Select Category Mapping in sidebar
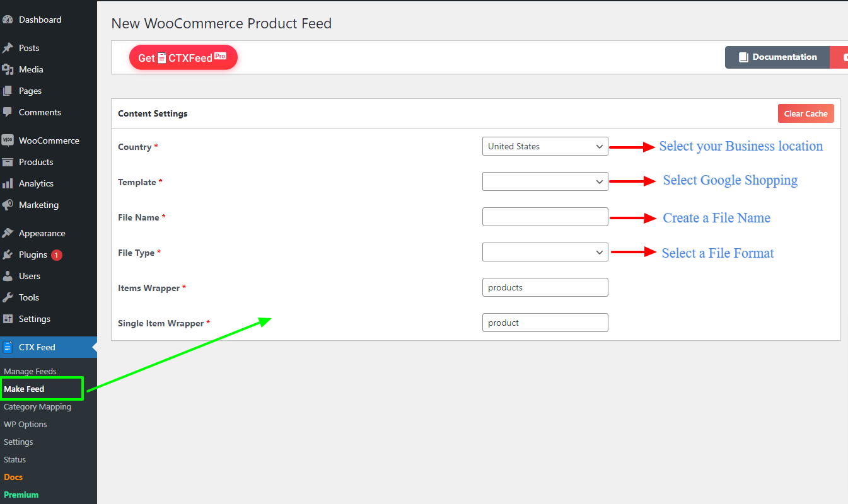The image size is (848, 504). (38, 406)
